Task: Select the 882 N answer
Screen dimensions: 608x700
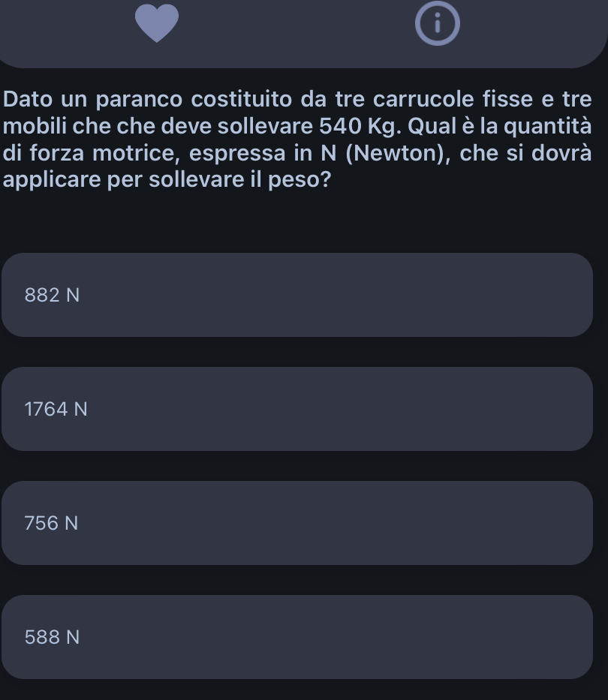Action: [x=297, y=295]
